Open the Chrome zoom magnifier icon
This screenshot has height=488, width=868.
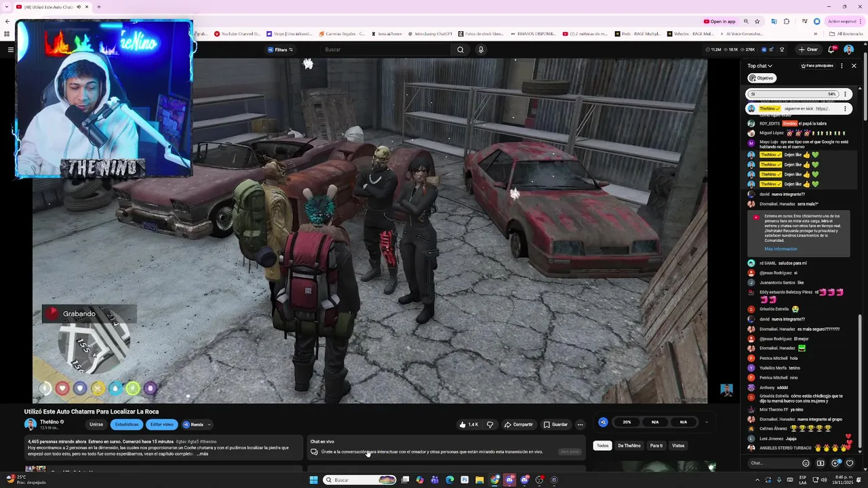point(746,21)
